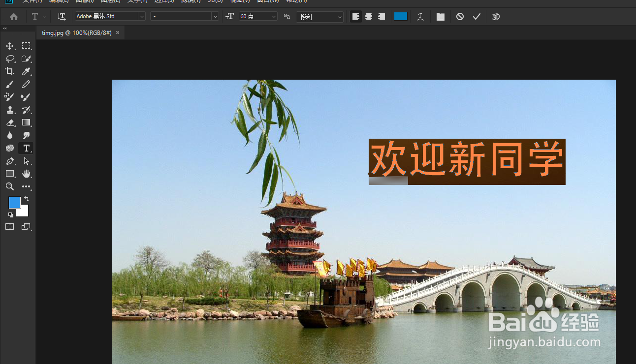Viewport: 636px width, 364px height.
Task: Open the 60点 font size dropdown
Action: tap(273, 16)
